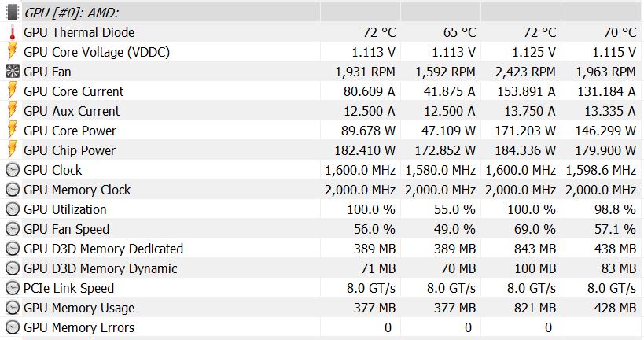Image resolution: width=644 pixels, height=340 pixels.
Task: Click the lightning icon beside GPU Chip Power
Action: click(x=13, y=150)
